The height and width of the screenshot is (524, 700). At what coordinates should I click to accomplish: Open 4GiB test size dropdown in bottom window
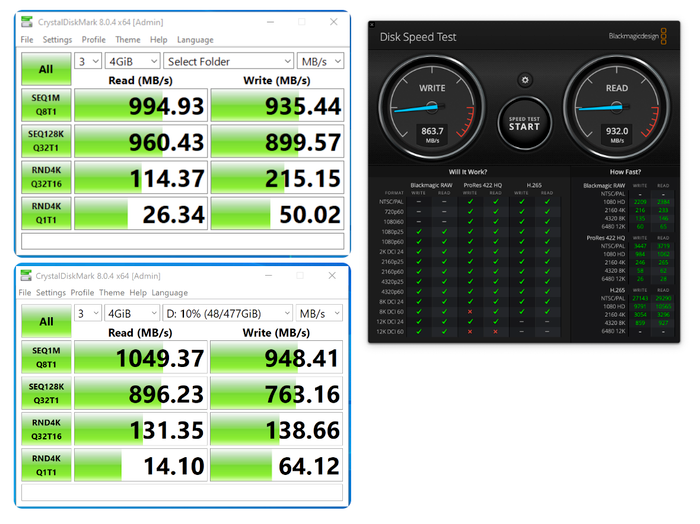click(131, 313)
